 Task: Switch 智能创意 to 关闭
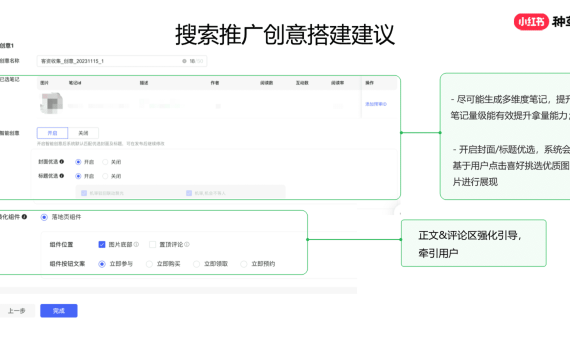click(83, 133)
